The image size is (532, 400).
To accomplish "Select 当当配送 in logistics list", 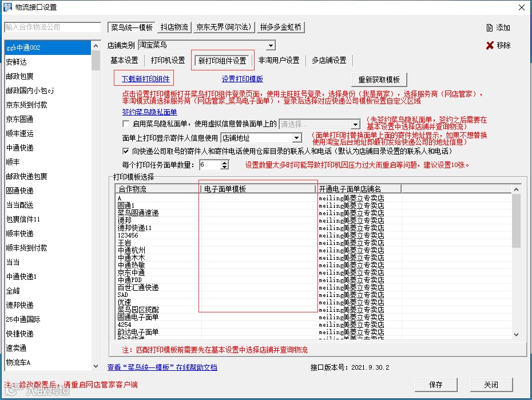I will click(47, 205).
